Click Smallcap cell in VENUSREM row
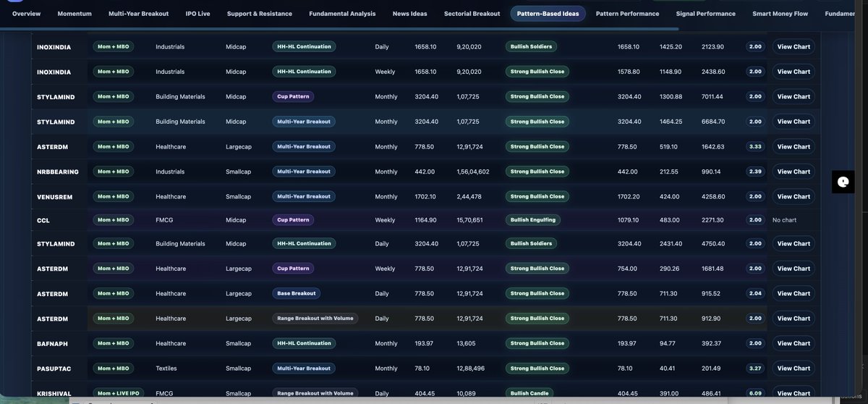This screenshot has width=868, height=404. coord(238,196)
